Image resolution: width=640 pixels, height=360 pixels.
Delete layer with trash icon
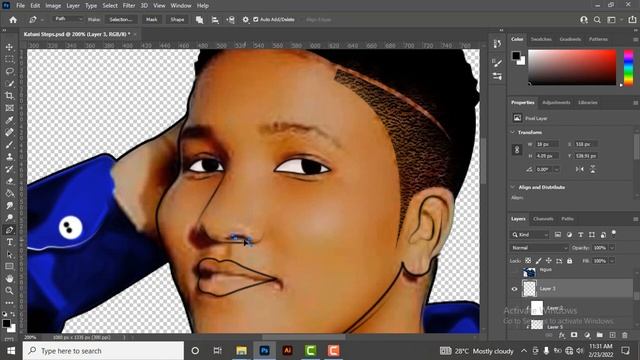coord(625,335)
